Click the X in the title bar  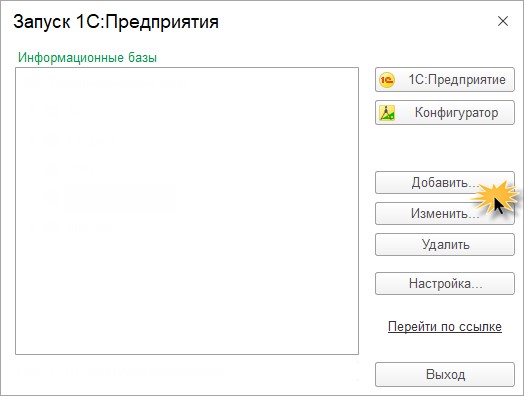tap(503, 21)
